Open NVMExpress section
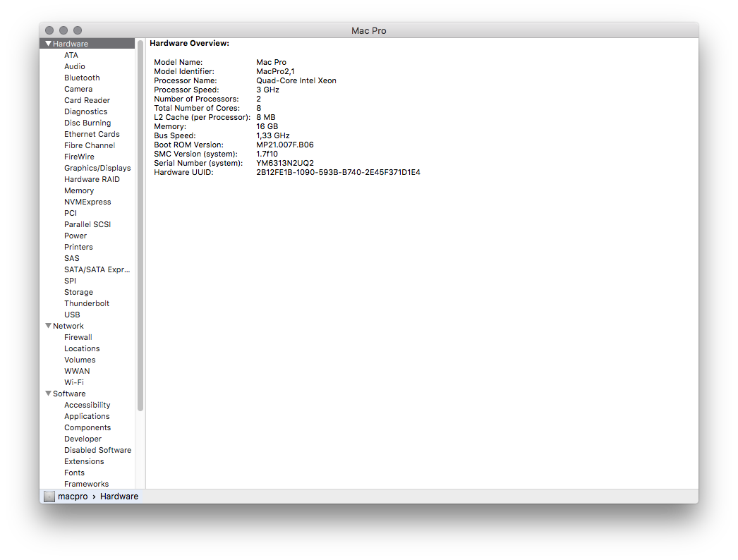Image resolution: width=738 pixels, height=560 pixels. 87,202
